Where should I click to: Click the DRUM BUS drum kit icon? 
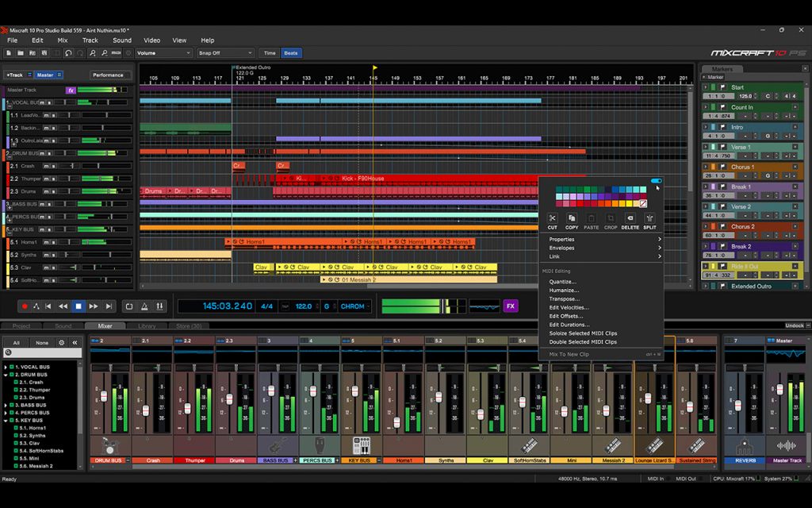110,445
